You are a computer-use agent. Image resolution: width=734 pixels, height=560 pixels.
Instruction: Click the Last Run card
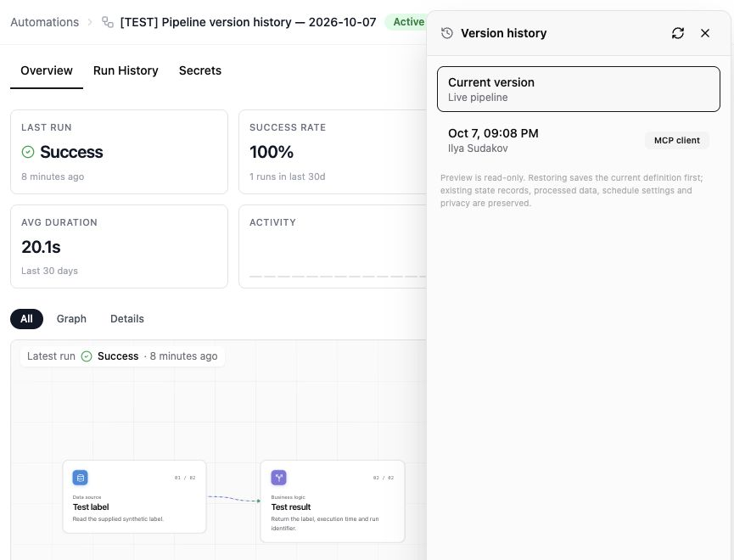click(119, 152)
